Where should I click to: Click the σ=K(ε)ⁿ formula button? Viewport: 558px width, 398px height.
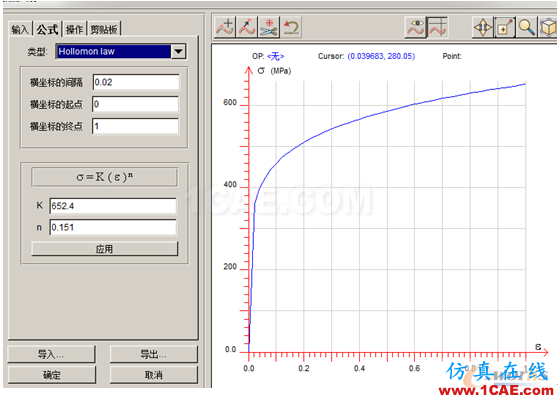(x=104, y=177)
